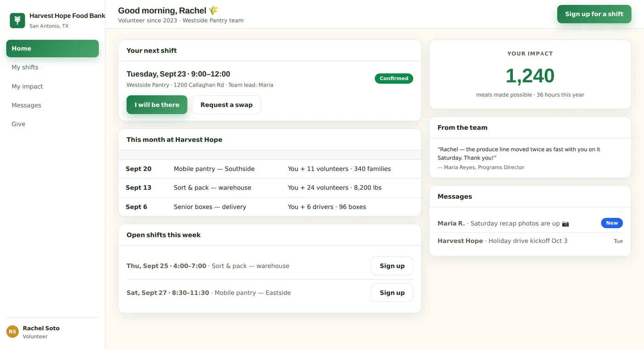Go to My shifts in sidebar
Viewport: 644px width, 349px height.
pyautogui.click(x=52, y=67)
